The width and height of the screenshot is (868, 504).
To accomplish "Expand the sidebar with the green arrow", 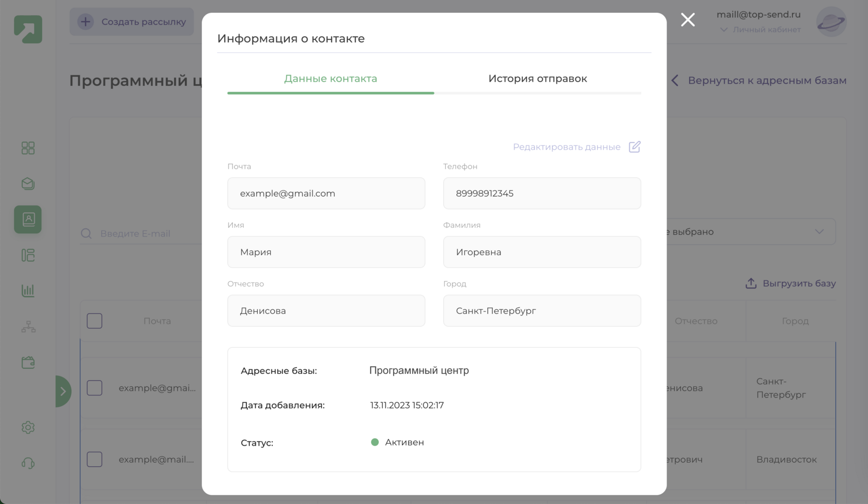I will coord(63,391).
